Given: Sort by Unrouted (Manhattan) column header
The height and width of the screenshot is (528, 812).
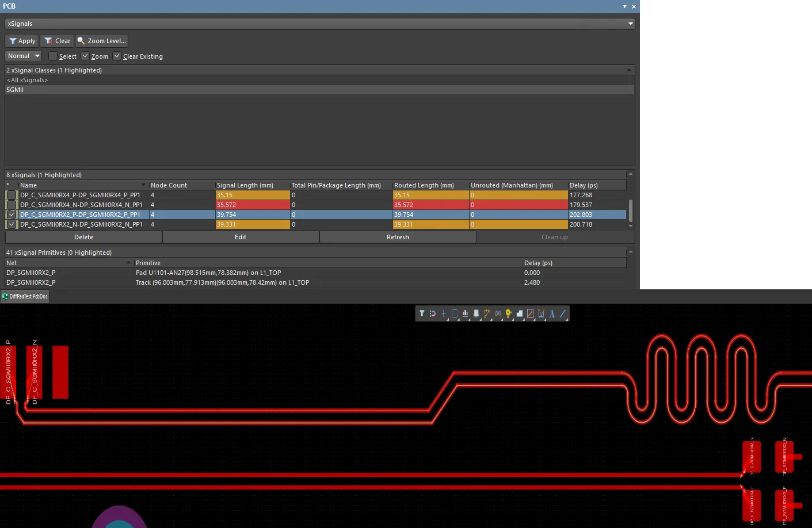Looking at the screenshot, I should pos(518,185).
